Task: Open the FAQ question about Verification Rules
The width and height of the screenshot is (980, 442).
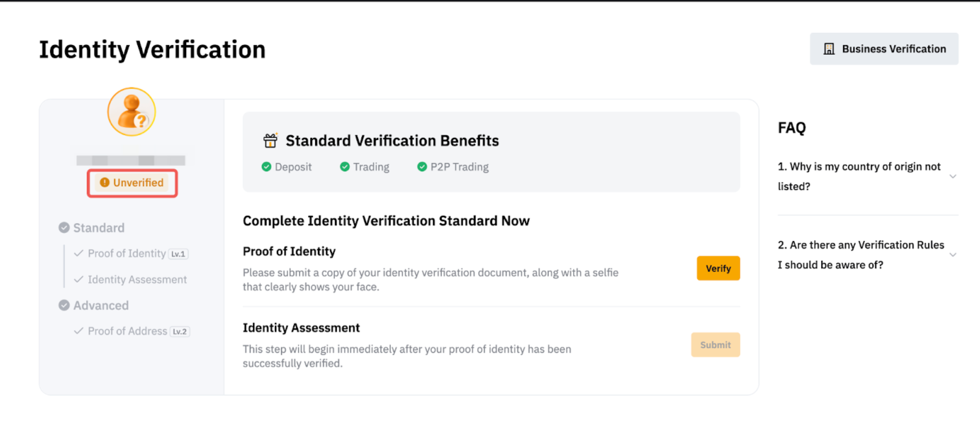Action: (861, 255)
